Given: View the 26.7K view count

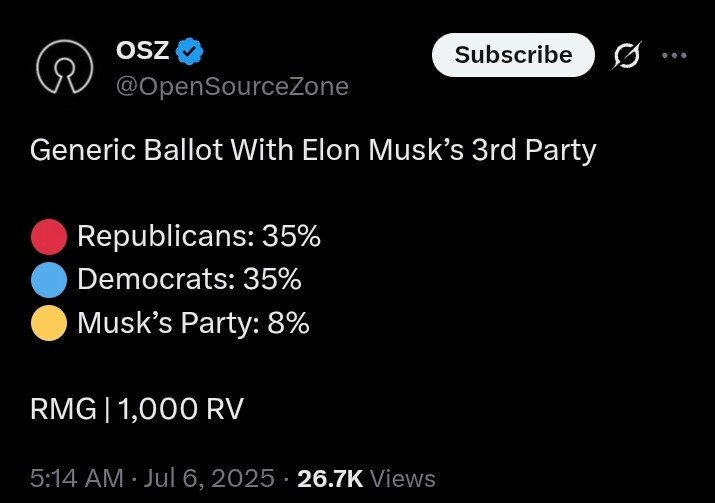Looking at the screenshot, I should (x=330, y=478).
